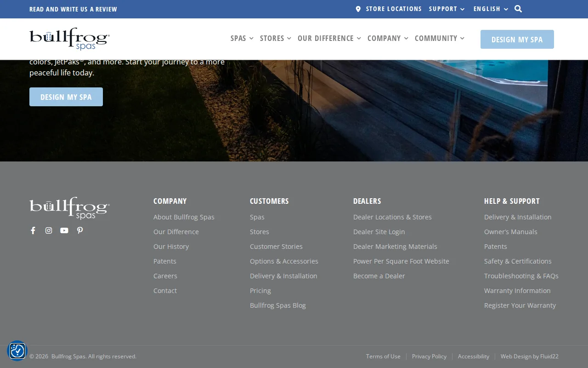Open Troubleshooting & FAQs link

click(x=521, y=276)
